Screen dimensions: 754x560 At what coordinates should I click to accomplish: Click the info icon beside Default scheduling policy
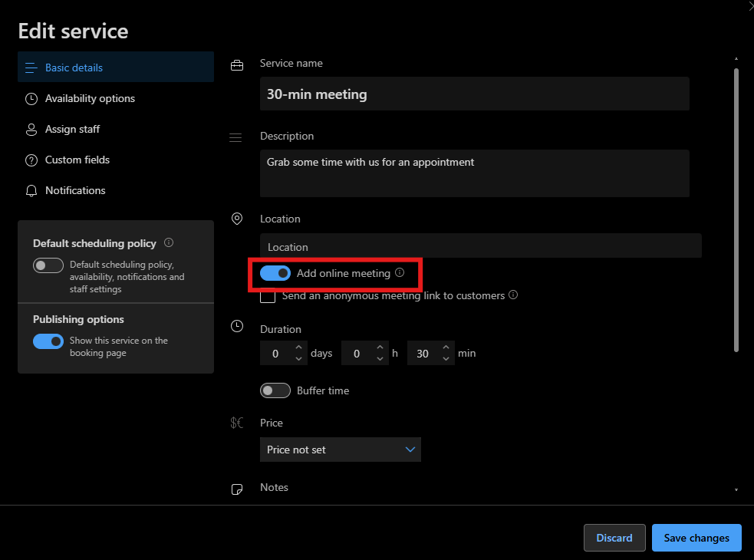pos(169,242)
